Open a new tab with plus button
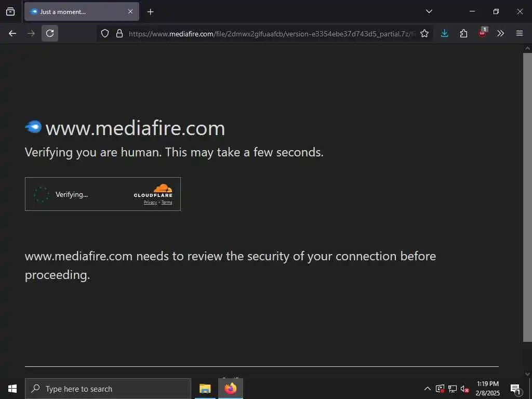The width and height of the screenshot is (532, 399). coord(150,12)
